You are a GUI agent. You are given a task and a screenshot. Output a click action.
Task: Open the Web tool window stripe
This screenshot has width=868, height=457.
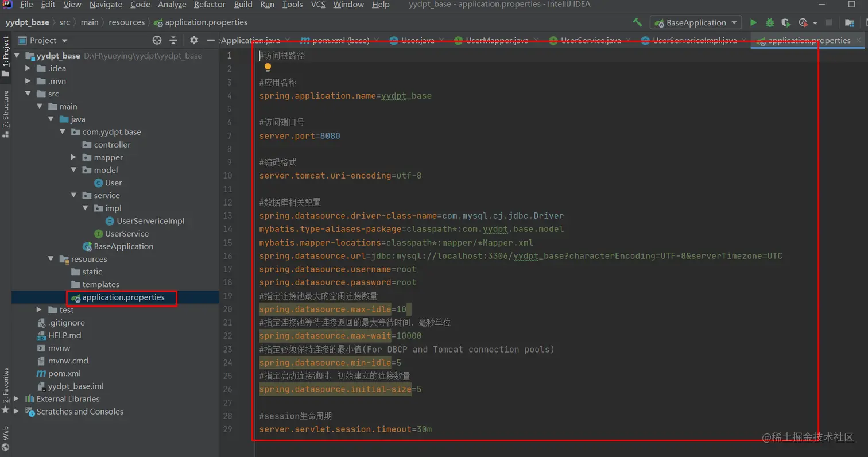coord(6,437)
